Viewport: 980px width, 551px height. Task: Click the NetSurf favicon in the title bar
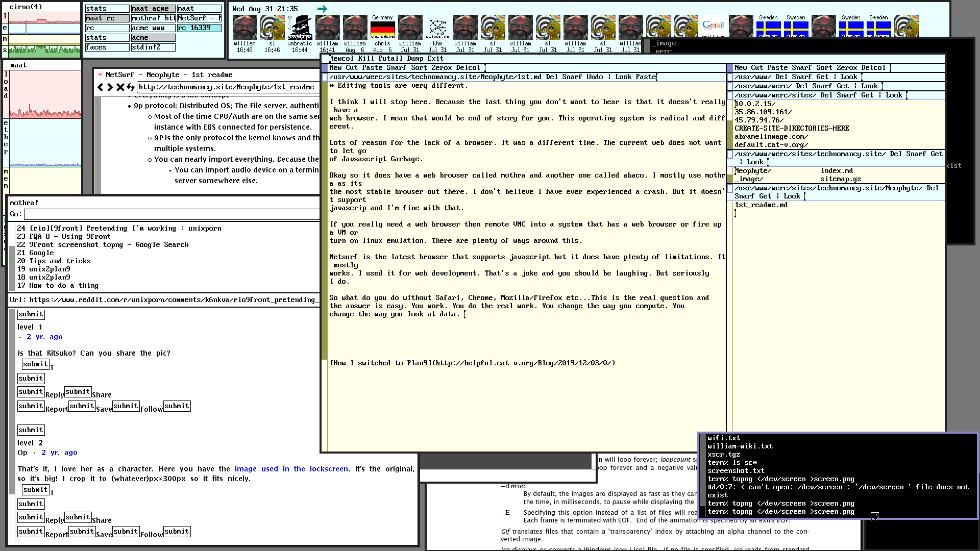click(101, 74)
